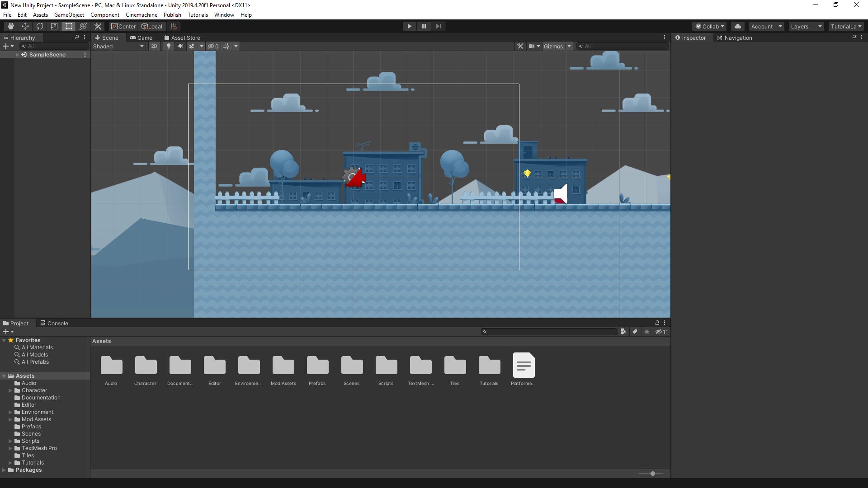This screenshot has height=488, width=868.
Task: Open the scene camera settings icon
Action: (x=533, y=46)
